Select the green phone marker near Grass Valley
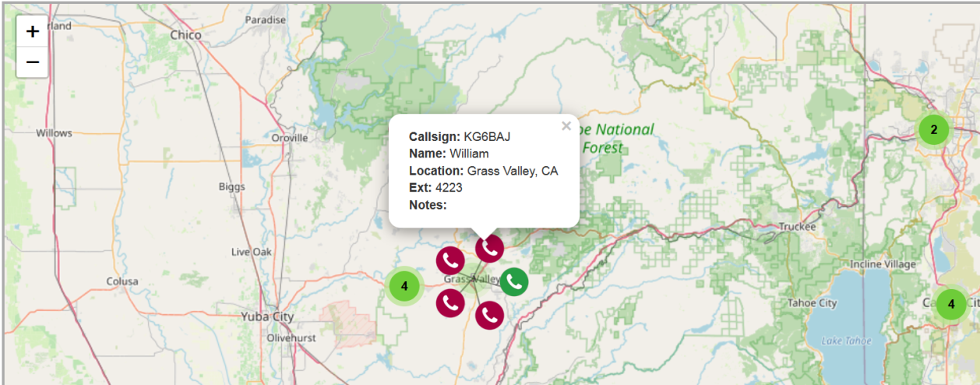Viewport: 980px width, 385px height. click(x=514, y=281)
